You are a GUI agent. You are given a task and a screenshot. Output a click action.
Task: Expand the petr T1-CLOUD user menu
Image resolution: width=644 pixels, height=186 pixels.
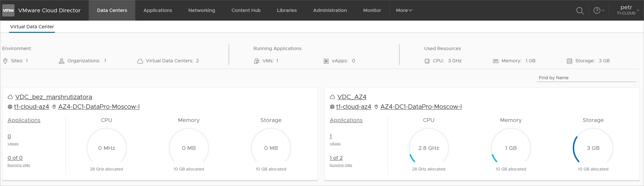pyautogui.click(x=628, y=10)
